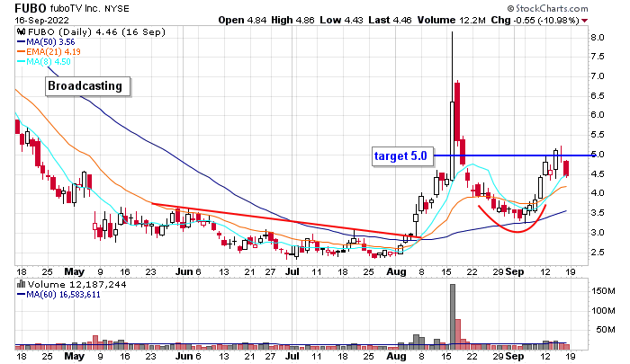Click the 'Volume 12,187,244' panel label
This screenshot has width=630, height=364.
76,285
